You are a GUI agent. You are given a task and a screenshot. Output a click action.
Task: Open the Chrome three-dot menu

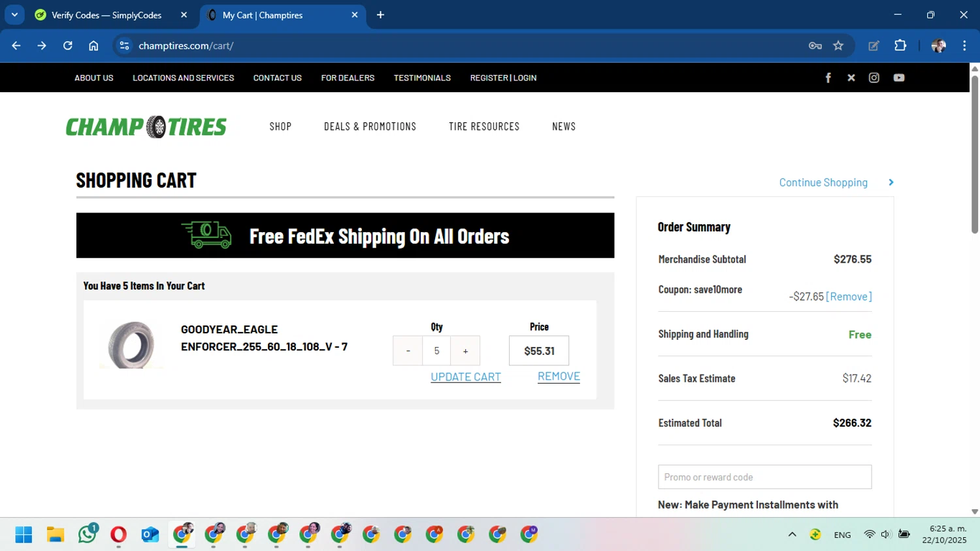pyautogui.click(x=964, y=46)
